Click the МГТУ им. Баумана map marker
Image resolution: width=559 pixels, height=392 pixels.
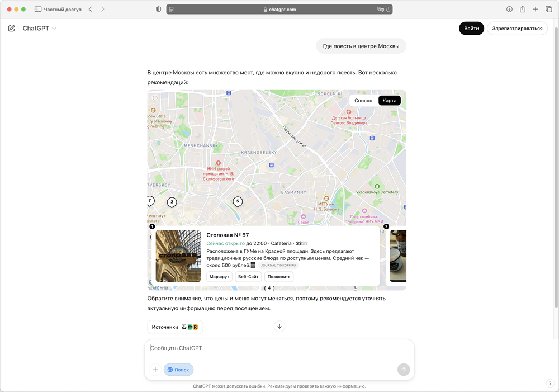tap(326, 199)
